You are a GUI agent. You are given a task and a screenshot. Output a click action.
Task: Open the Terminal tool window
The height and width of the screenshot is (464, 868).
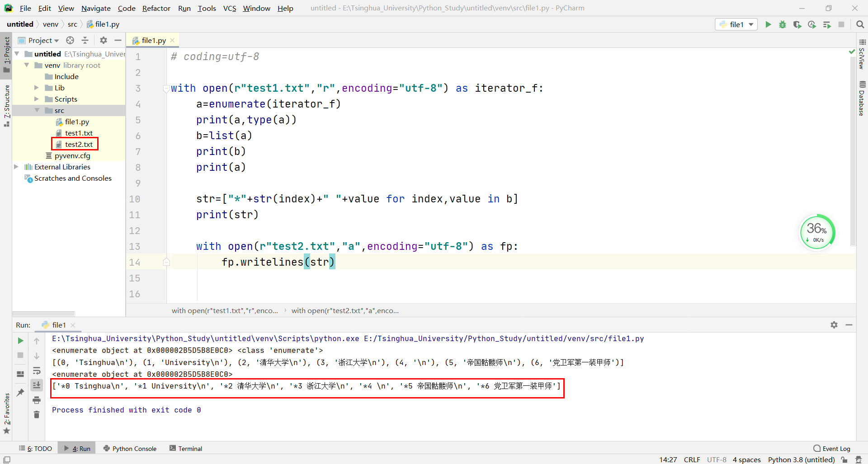coord(186,448)
